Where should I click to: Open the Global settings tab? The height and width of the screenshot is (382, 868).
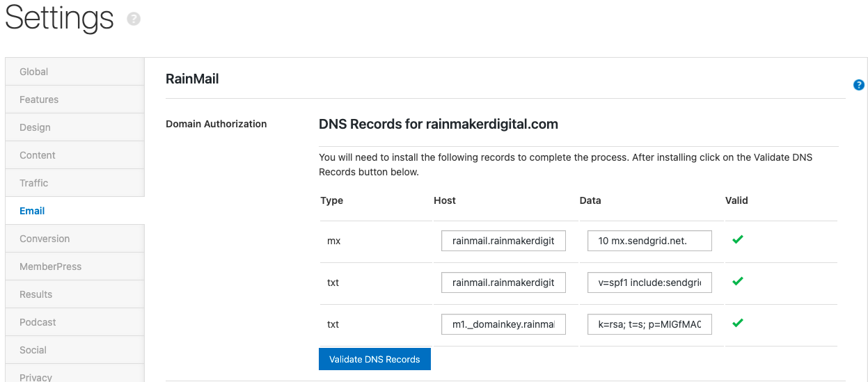(x=74, y=72)
